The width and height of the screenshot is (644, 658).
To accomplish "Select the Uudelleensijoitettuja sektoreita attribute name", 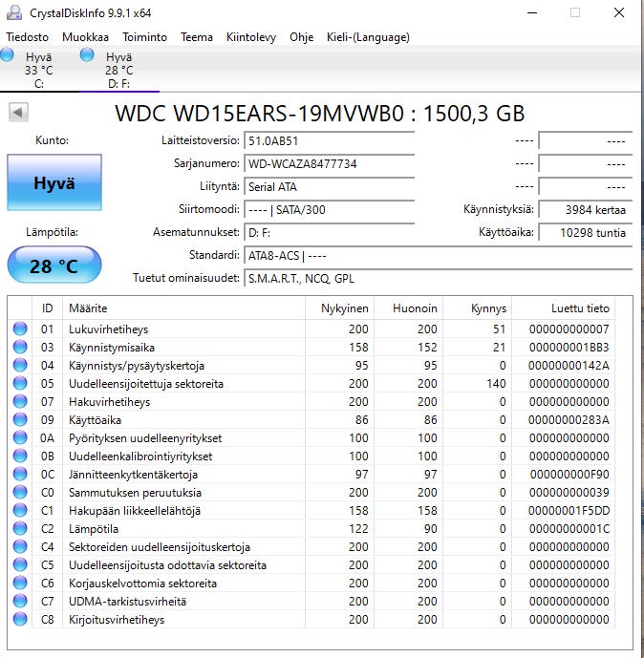I will tap(146, 384).
